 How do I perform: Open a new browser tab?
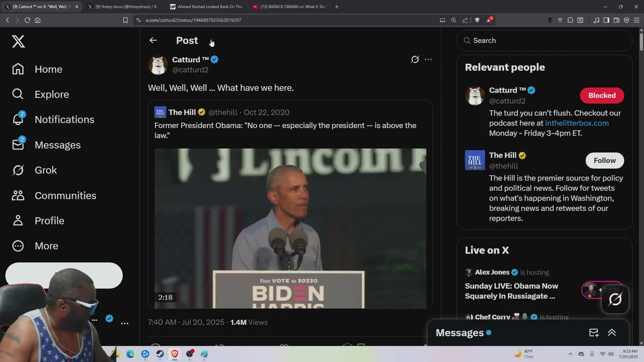[x=337, y=7]
